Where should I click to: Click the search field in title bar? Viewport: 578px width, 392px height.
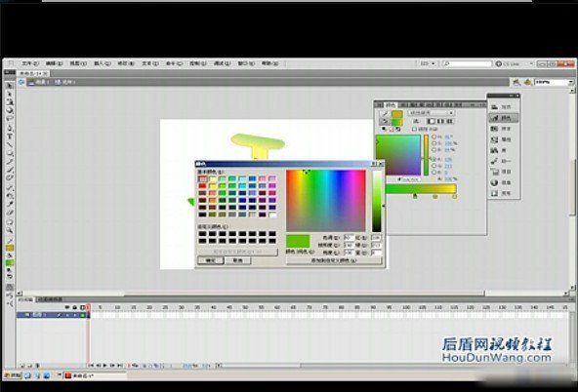tap(467, 63)
